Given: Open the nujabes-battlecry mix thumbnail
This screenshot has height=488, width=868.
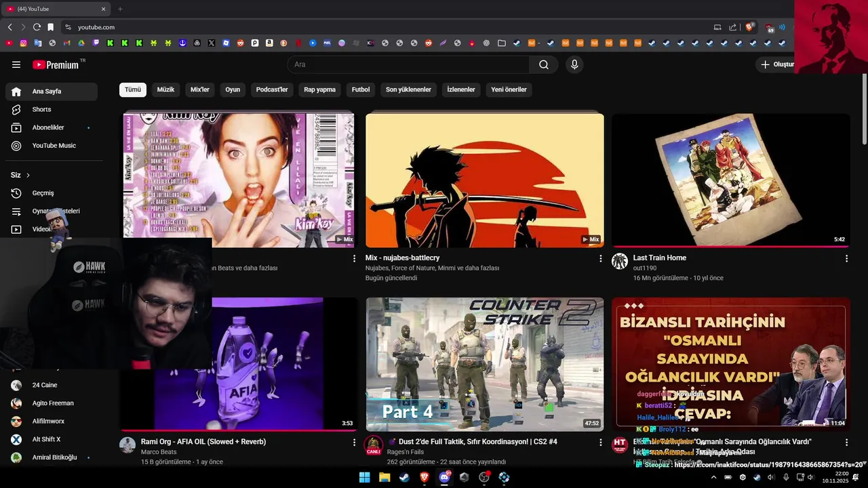Looking at the screenshot, I should 484,180.
